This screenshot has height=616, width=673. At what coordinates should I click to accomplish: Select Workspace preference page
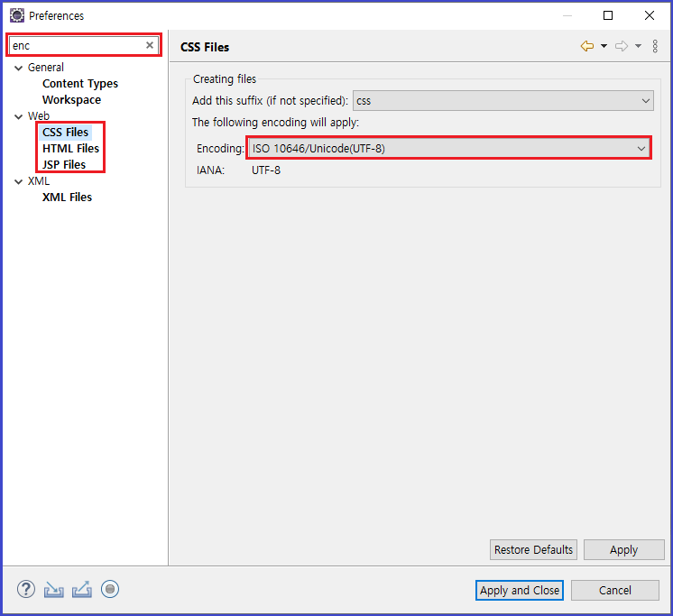click(x=71, y=100)
